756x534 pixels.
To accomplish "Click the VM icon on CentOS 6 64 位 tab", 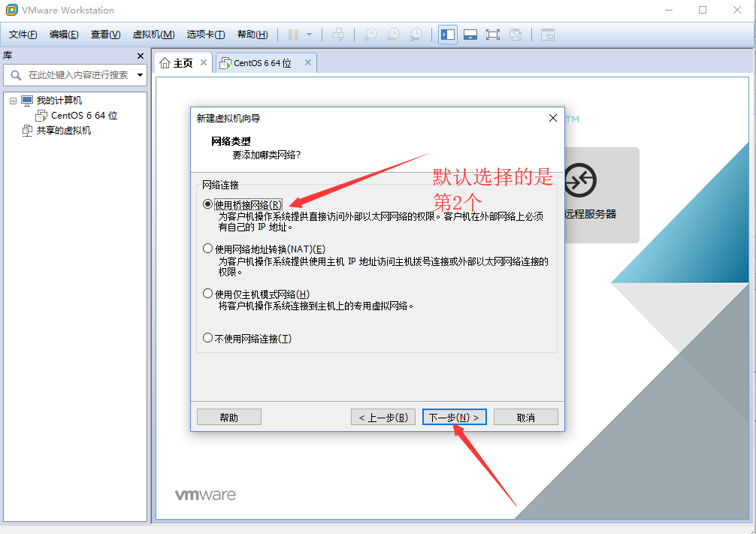I will tap(225, 63).
